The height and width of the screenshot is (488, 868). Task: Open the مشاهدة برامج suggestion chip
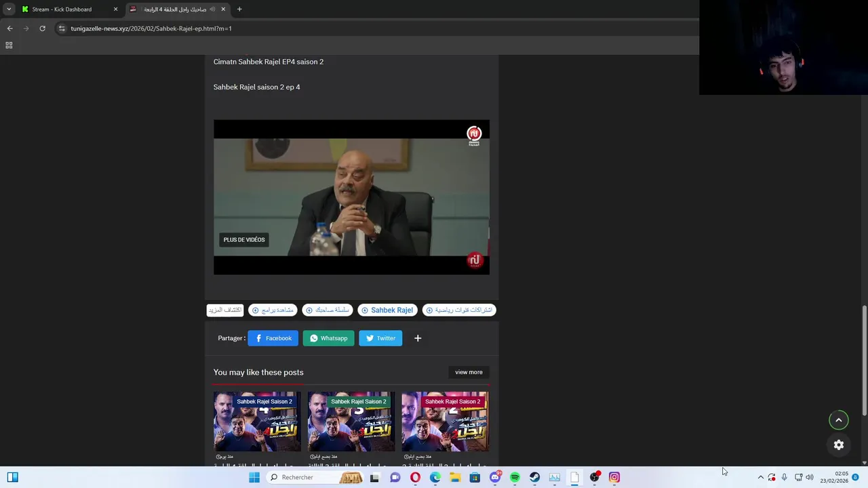point(273,310)
